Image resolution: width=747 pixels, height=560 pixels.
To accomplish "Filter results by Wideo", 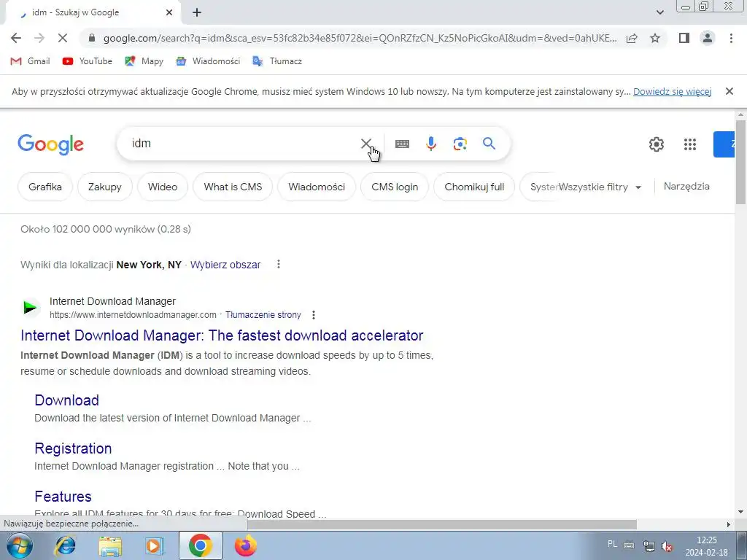I will (x=163, y=187).
